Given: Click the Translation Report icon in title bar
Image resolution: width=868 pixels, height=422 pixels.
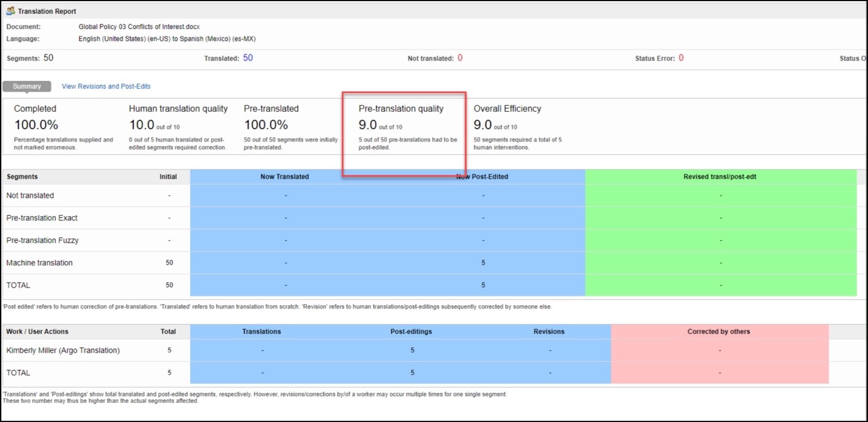Looking at the screenshot, I should (x=10, y=11).
